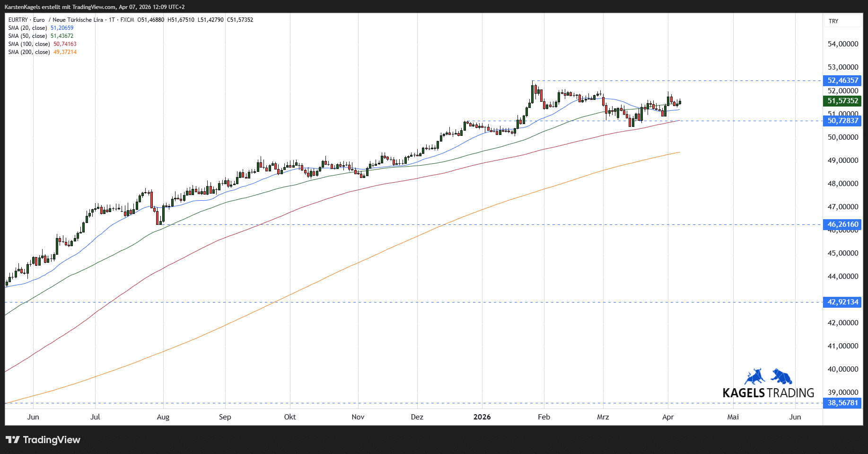Click the blue bull icon in Kagels logo
868x454 pixels.
pos(755,377)
